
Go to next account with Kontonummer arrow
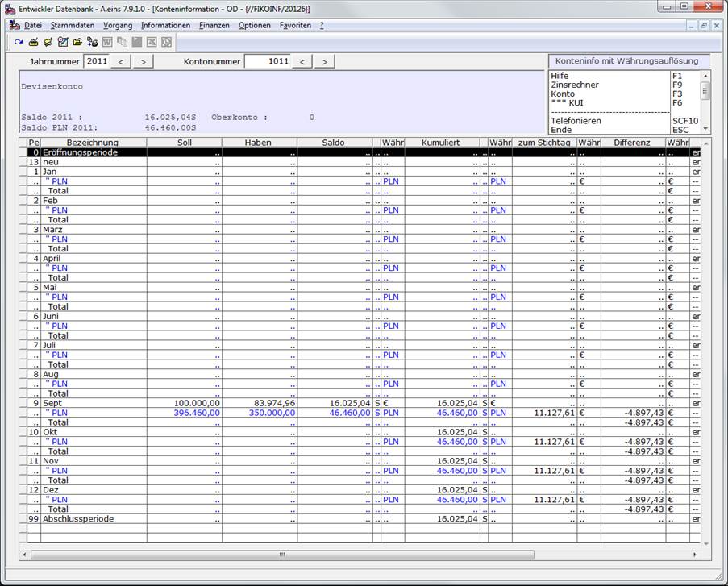324,61
